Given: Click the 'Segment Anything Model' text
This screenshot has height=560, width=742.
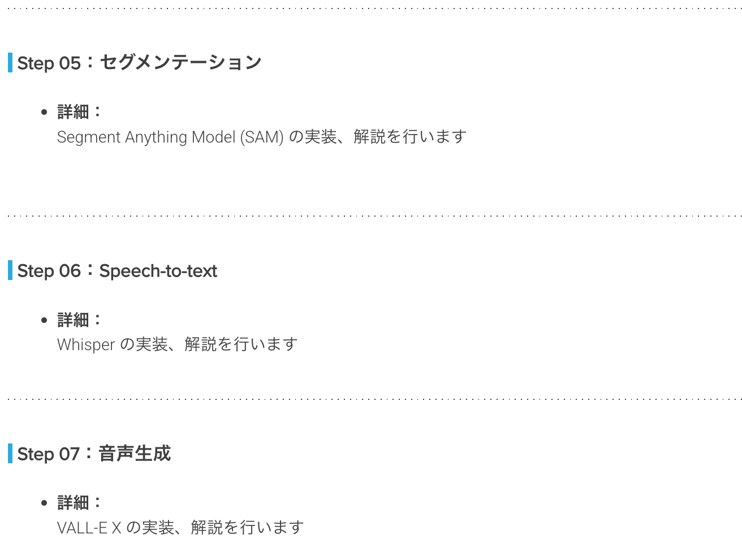Looking at the screenshot, I should point(146,137).
